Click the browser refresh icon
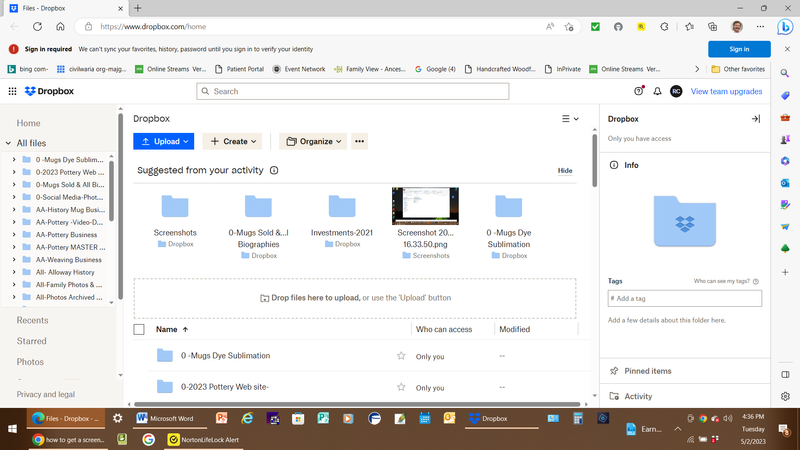The height and width of the screenshot is (450, 800). [37, 27]
